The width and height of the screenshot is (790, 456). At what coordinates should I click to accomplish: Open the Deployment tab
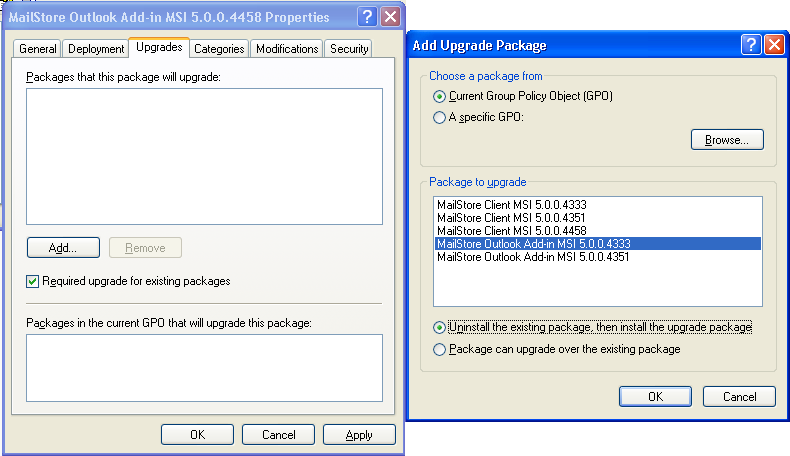click(95, 49)
